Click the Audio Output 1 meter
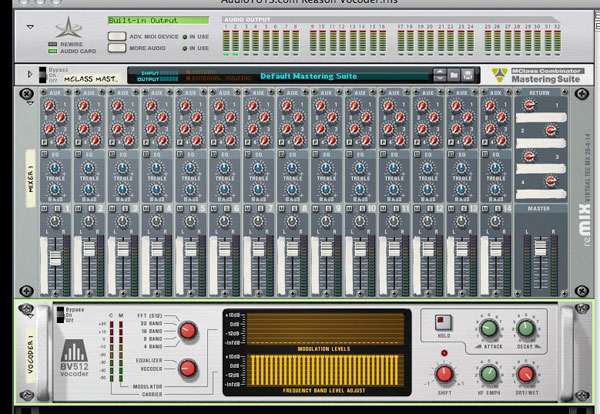 coord(226,41)
